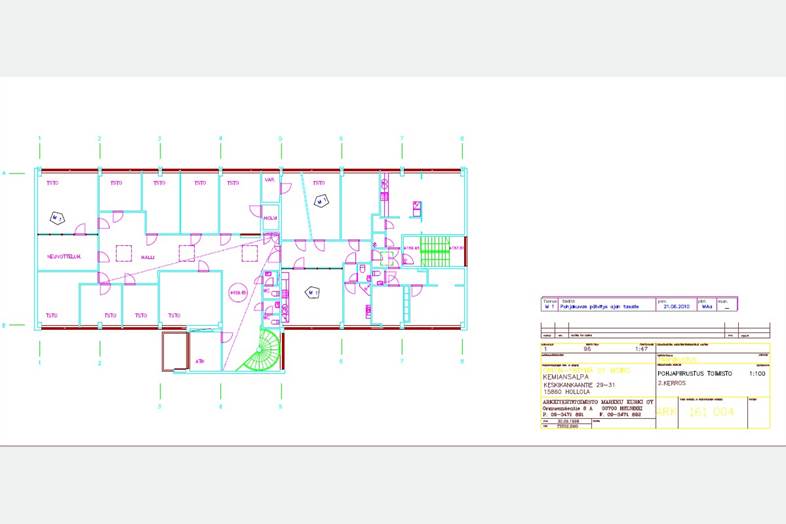Click the brown rectangle below the floor plan

(x=174, y=351)
